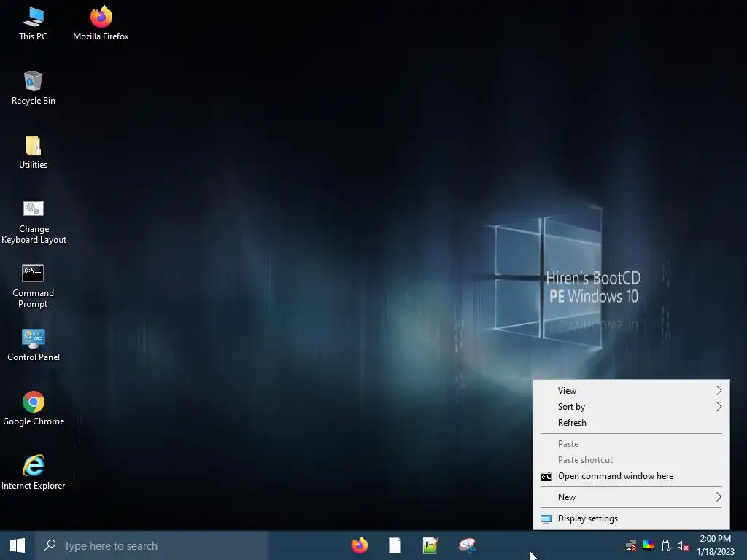747x560 pixels.
Task: Select the Internet Explorer desktop icon
Action: click(34, 472)
